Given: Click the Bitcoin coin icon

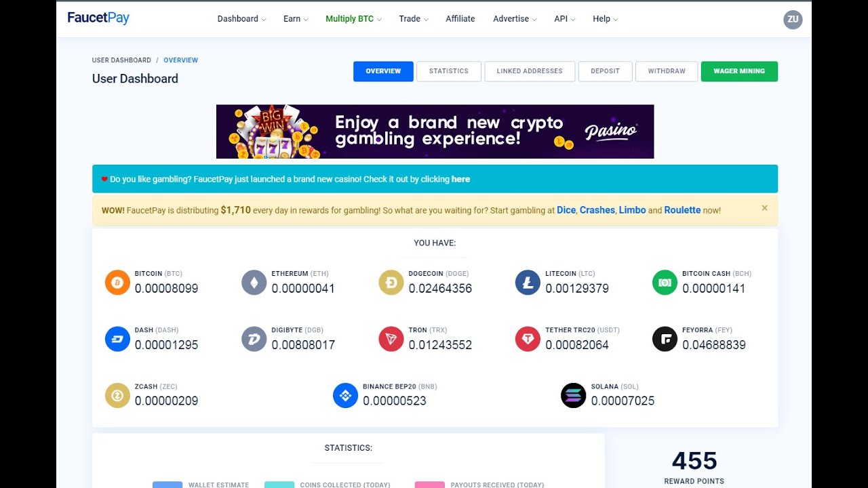Looking at the screenshot, I should [x=117, y=282].
